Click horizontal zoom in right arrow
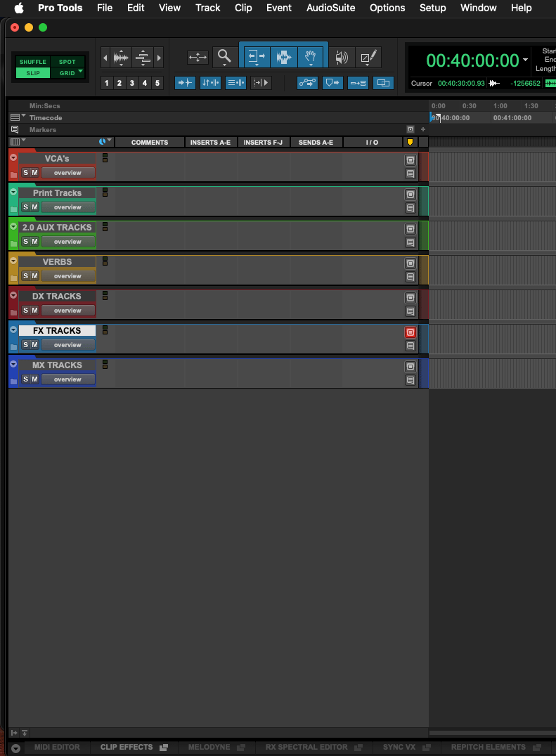 pos(159,58)
